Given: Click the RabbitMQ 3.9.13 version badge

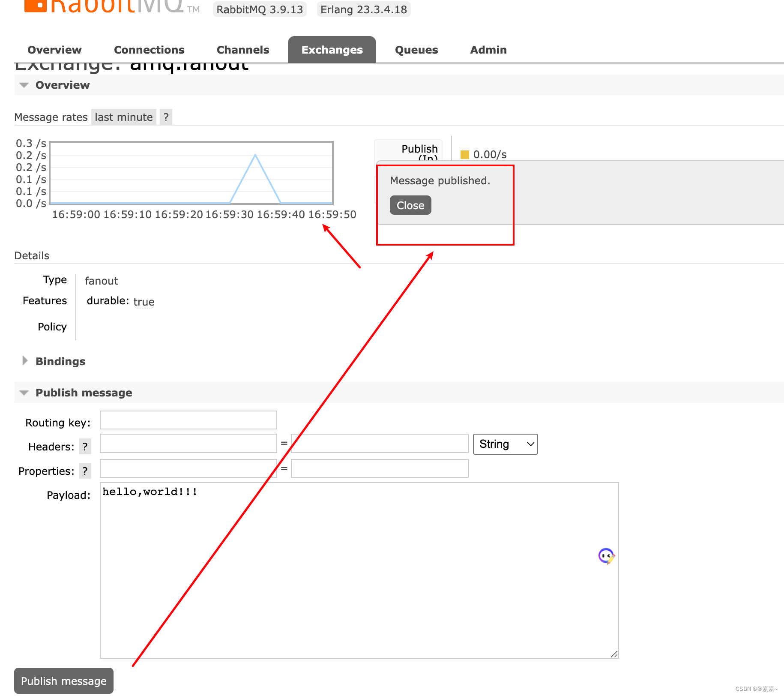Looking at the screenshot, I should click(260, 9).
